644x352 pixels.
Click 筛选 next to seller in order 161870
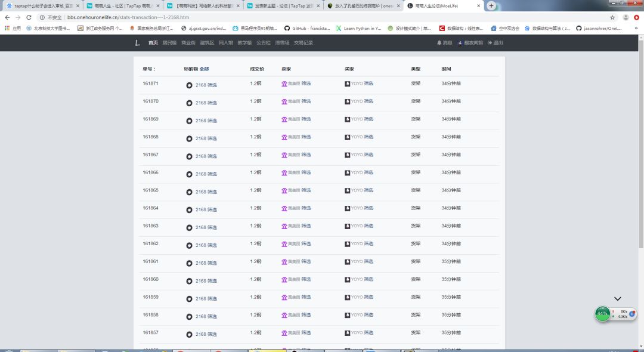[x=306, y=101]
